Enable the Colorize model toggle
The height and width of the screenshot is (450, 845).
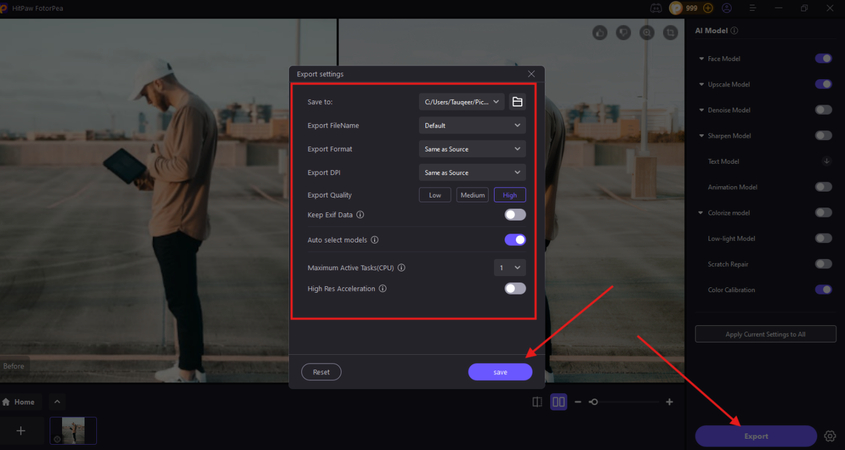point(823,212)
